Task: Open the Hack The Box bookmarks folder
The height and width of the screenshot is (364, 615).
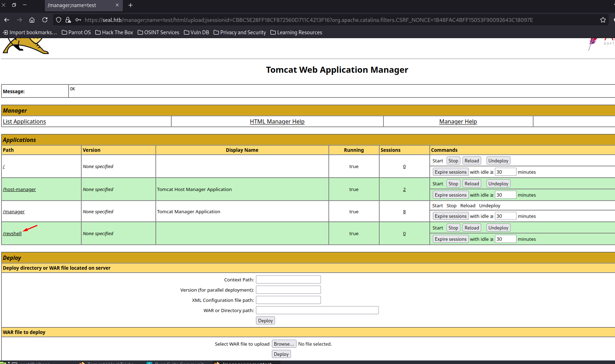Action: click(114, 32)
